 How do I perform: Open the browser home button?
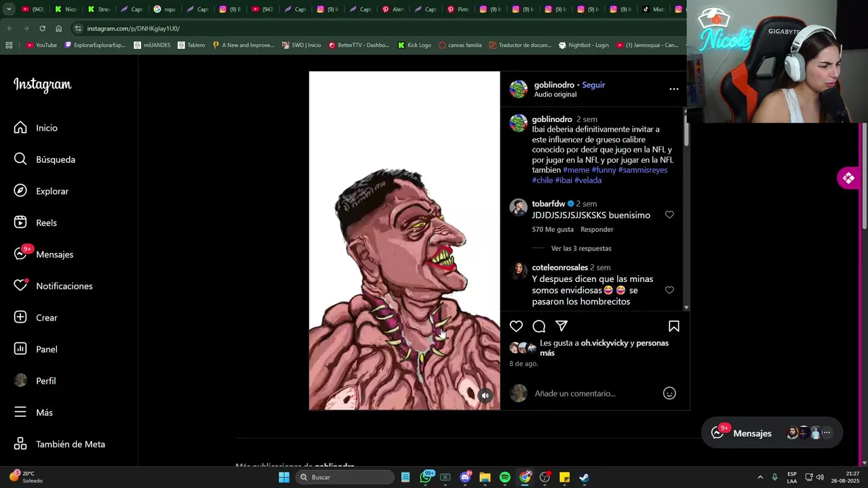pyautogui.click(x=59, y=28)
